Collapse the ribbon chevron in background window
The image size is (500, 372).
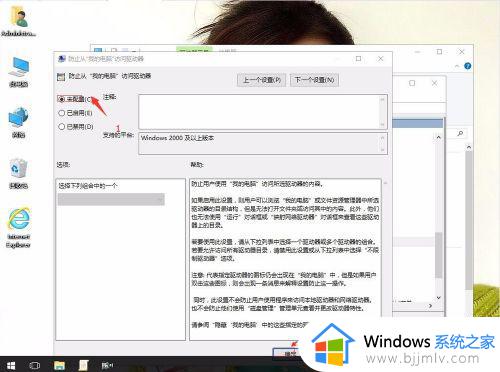[457, 66]
